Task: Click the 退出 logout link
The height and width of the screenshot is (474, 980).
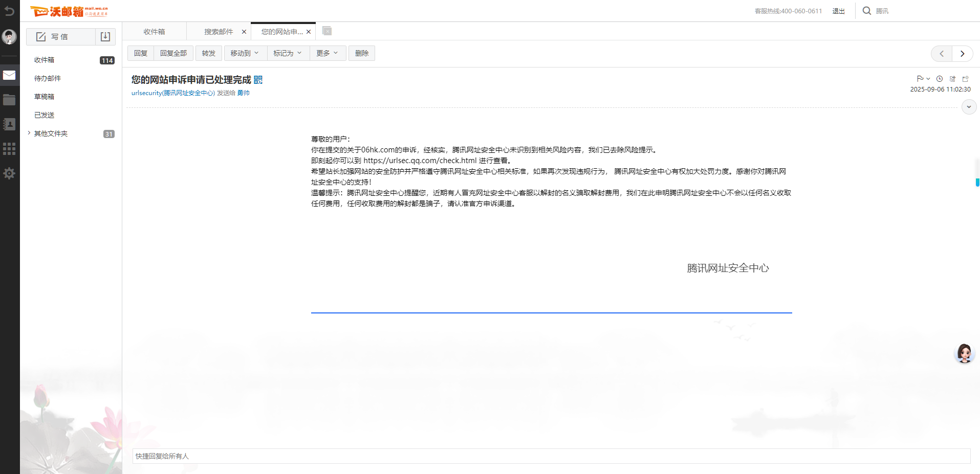Action: tap(838, 11)
